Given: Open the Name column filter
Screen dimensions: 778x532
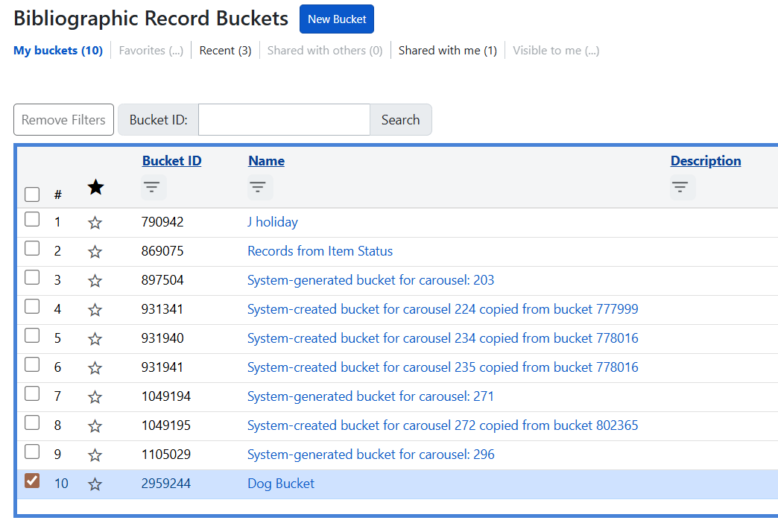Looking at the screenshot, I should click(259, 187).
